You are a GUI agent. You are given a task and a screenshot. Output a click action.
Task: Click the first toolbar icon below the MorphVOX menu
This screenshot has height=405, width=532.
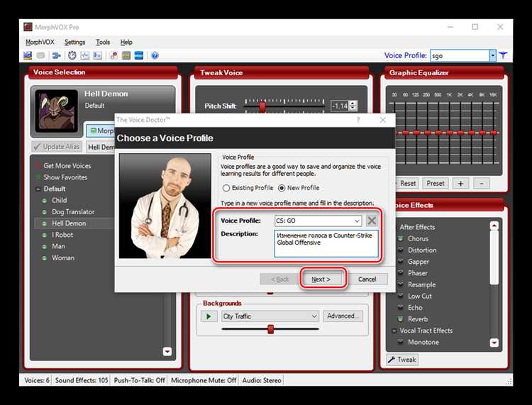(28, 55)
